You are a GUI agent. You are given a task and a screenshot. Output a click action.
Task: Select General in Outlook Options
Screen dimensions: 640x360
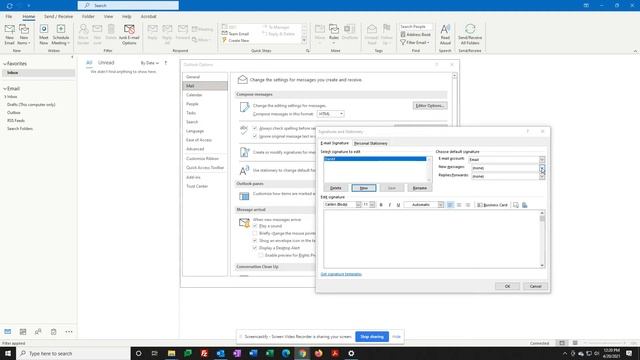pos(205,77)
